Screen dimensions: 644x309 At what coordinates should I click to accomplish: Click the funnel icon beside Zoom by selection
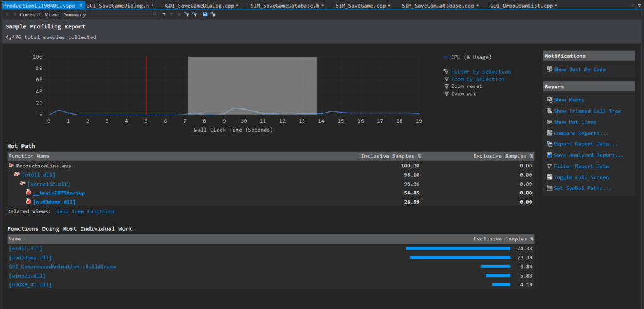(447, 79)
